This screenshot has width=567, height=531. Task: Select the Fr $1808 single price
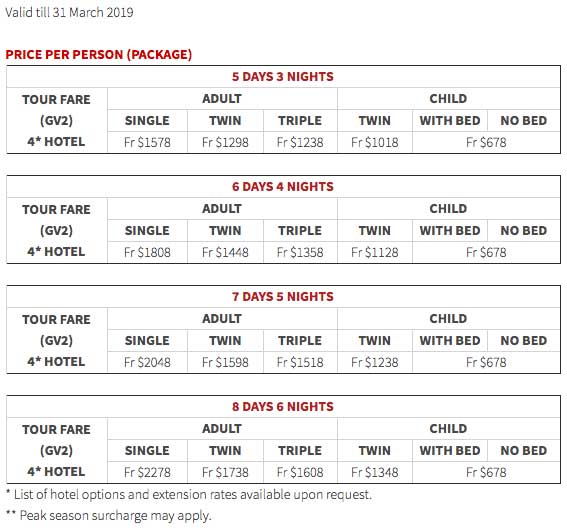[147, 252]
